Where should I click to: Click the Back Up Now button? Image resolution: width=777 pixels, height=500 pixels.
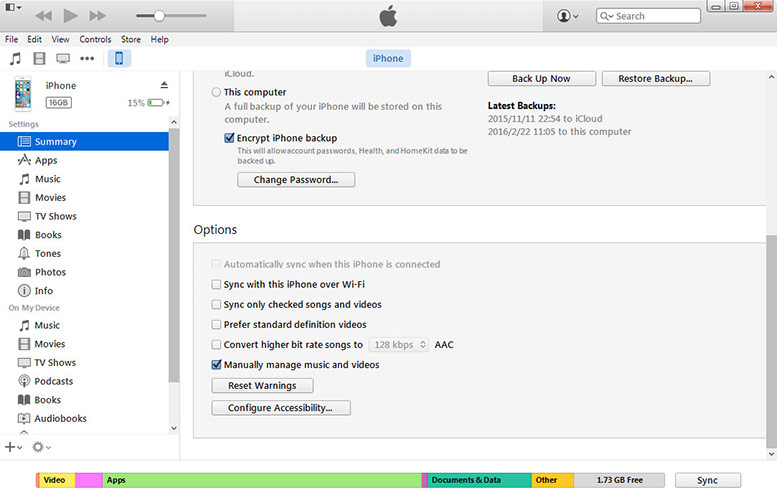[542, 78]
